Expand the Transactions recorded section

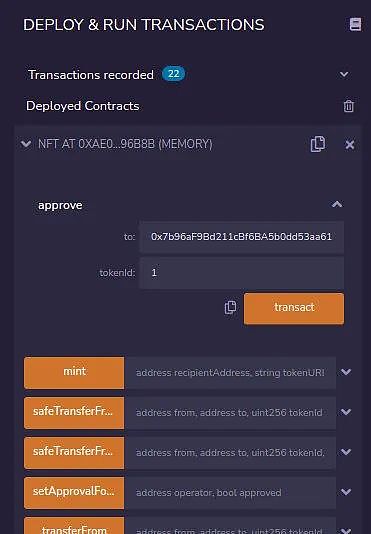[x=344, y=74]
